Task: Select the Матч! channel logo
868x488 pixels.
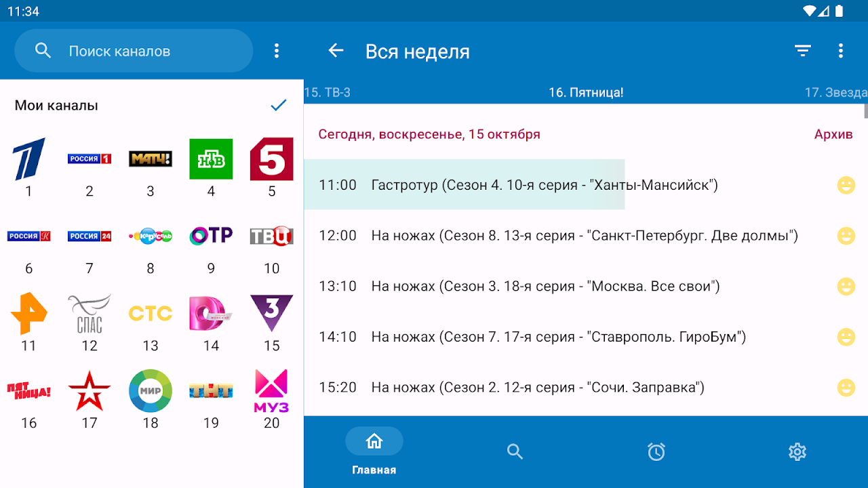Action: pos(151,159)
